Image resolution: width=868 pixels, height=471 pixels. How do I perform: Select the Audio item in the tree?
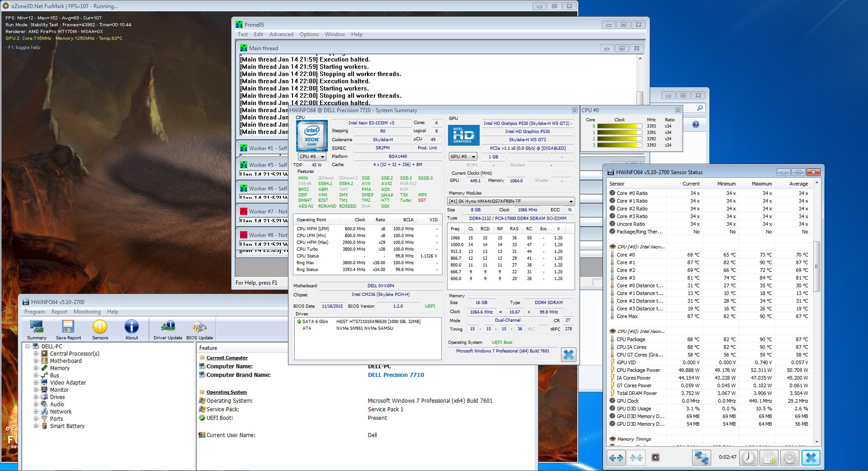57,404
